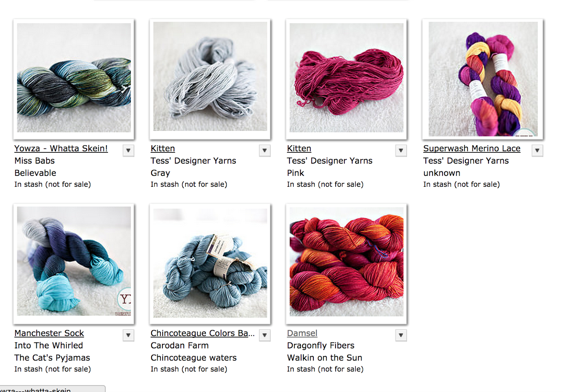The image size is (563, 392).
Task: Expand the Superwash Merino Lace options arrow
Action: click(x=537, y=151)
